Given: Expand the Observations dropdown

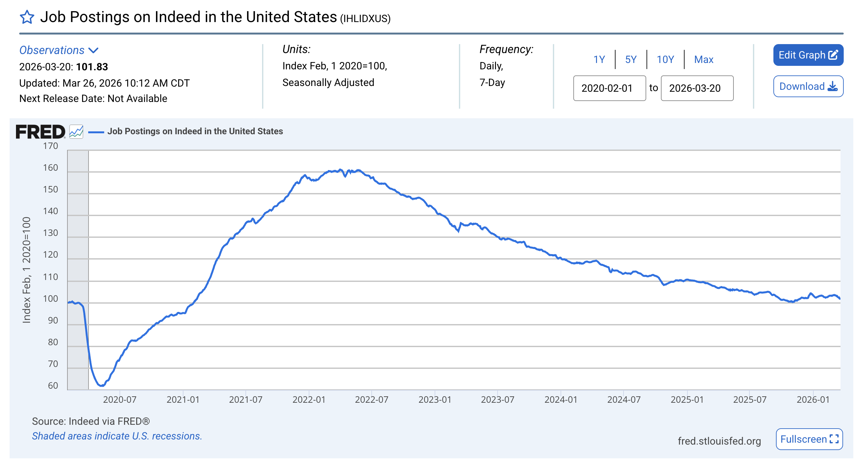Looking at the screenshot, I should point(59,50).
